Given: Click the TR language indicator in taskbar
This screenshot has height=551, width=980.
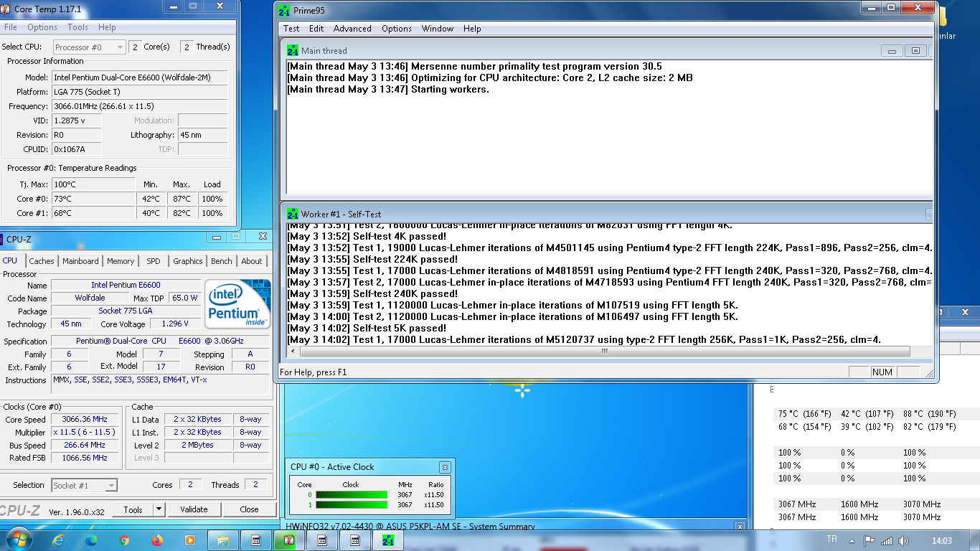Looking at the screenshot, I should click(x=831, y=539).
